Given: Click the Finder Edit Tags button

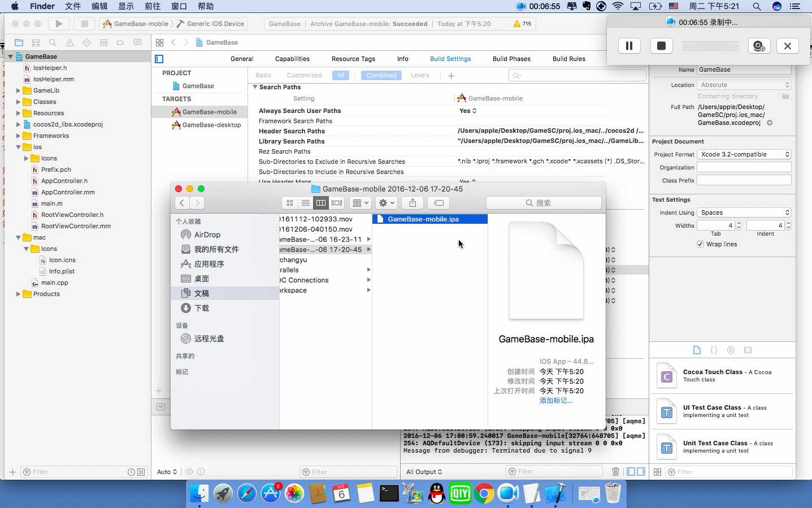Looking at the screenshot, I should pyautogui.click(x=438, y=203).
